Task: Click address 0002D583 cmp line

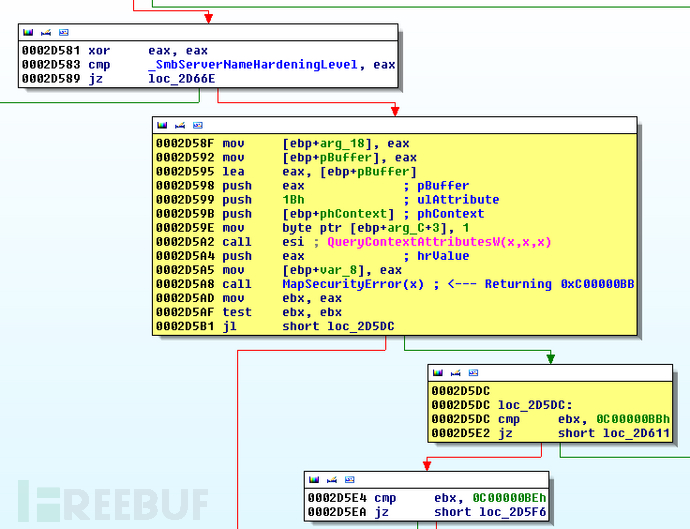Action: click(x=51, y=65)
